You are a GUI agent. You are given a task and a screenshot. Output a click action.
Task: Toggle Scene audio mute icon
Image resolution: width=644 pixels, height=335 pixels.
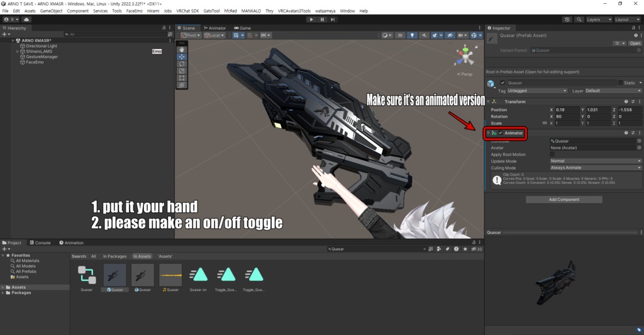[424, 35]
